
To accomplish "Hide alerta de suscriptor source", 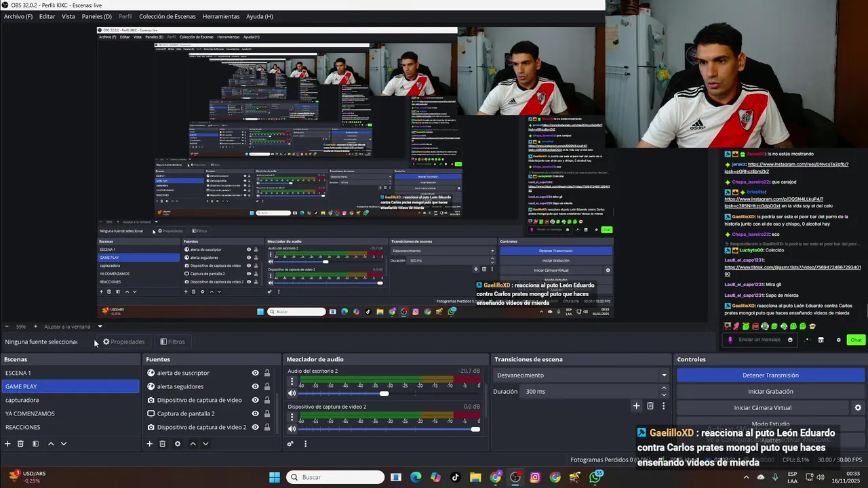I will (255, 373).
